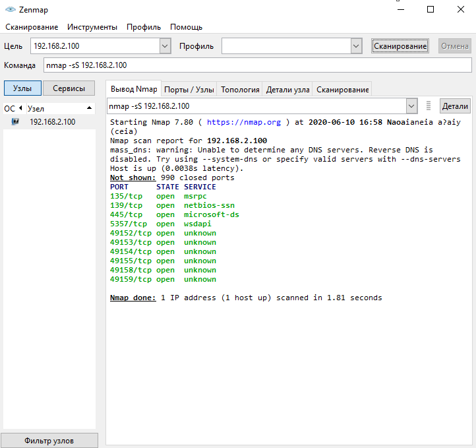Click the 'Nmap scan report for' line
The width and height of the screenshot is (476, 448).
pyautogui.click(x=188, y=141)
